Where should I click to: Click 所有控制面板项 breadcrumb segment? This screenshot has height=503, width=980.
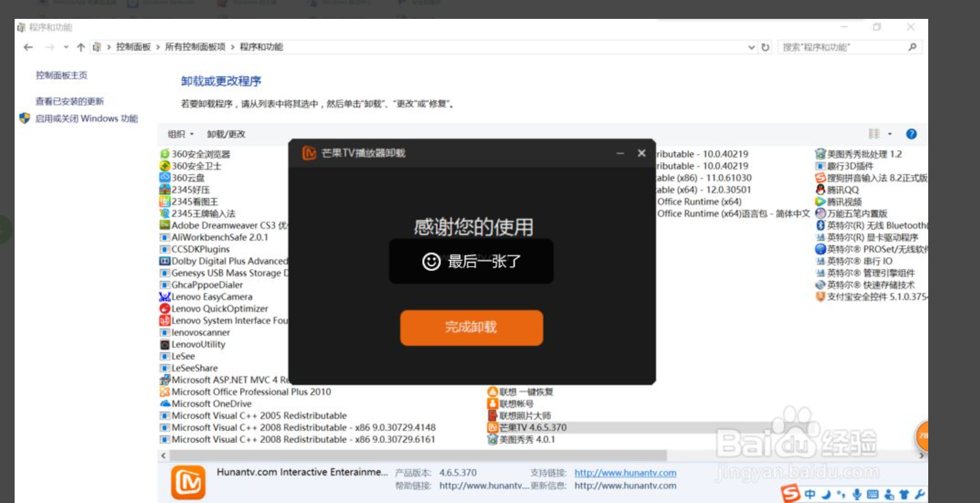195,47
